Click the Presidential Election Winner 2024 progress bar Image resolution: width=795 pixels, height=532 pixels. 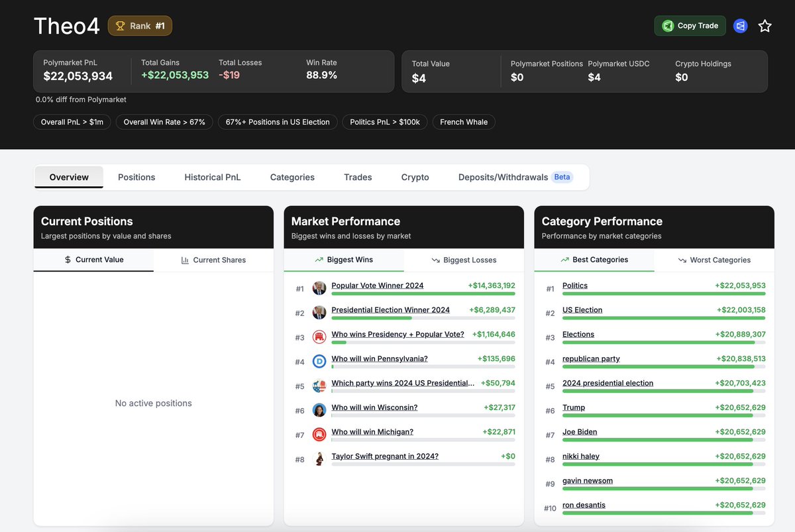coord(423,318)
